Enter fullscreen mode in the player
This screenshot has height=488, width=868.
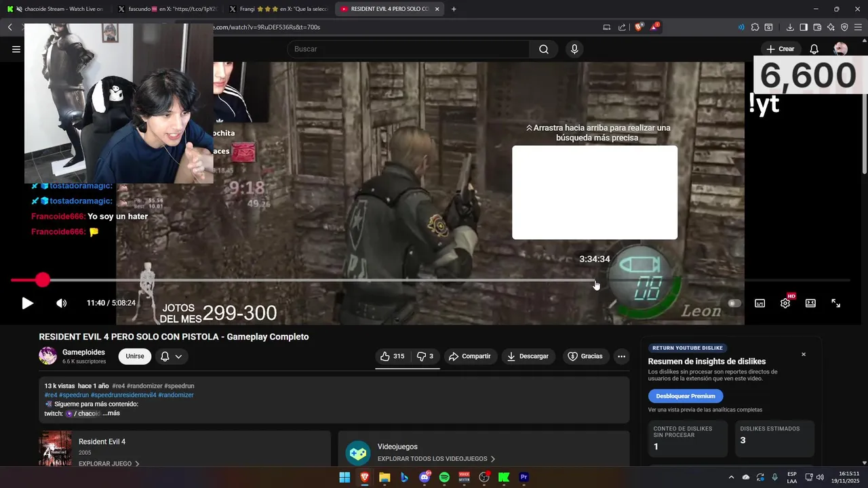[836, 303]
